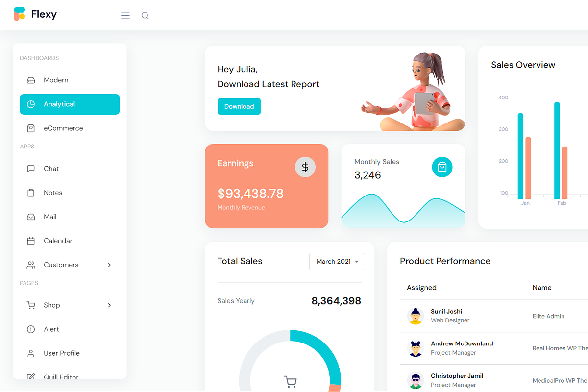The image size is (588, 392).
Task: Click the Shop cart icon in sidebar
Action: click(x=31, y=305)
